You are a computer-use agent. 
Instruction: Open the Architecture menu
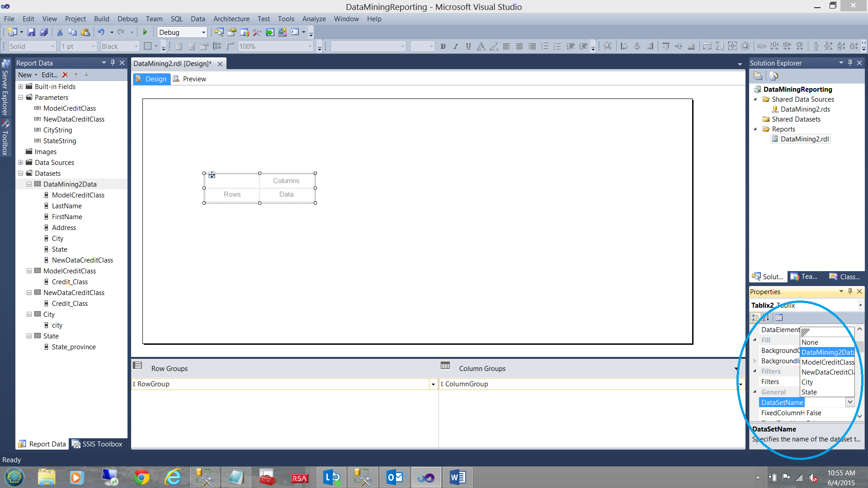coord(231,19)
